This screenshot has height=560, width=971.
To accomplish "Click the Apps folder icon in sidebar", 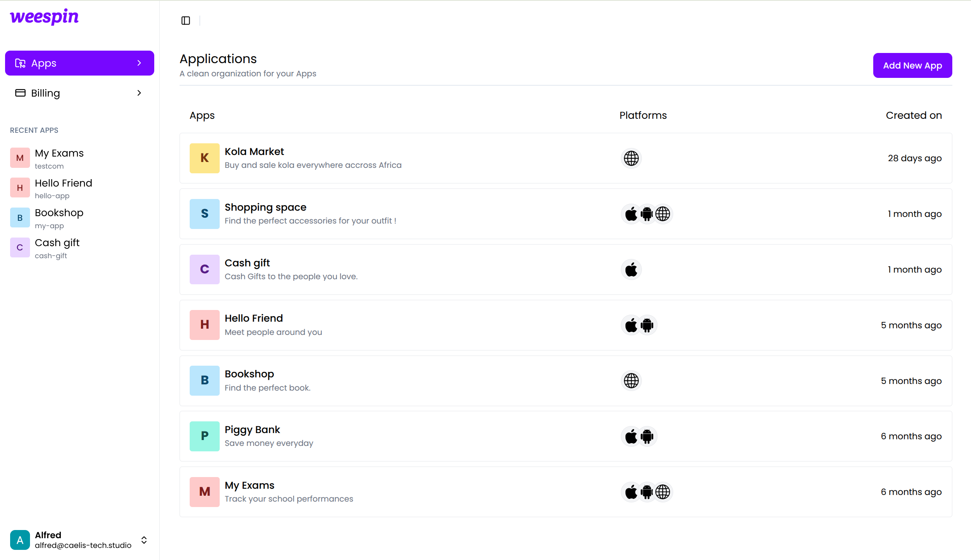I will coord(20,63).
